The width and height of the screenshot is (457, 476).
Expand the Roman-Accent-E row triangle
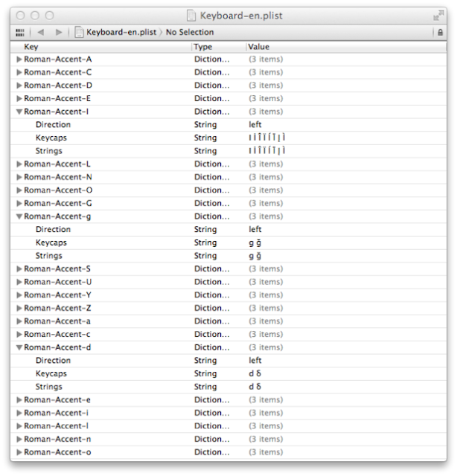coord(19,98)
